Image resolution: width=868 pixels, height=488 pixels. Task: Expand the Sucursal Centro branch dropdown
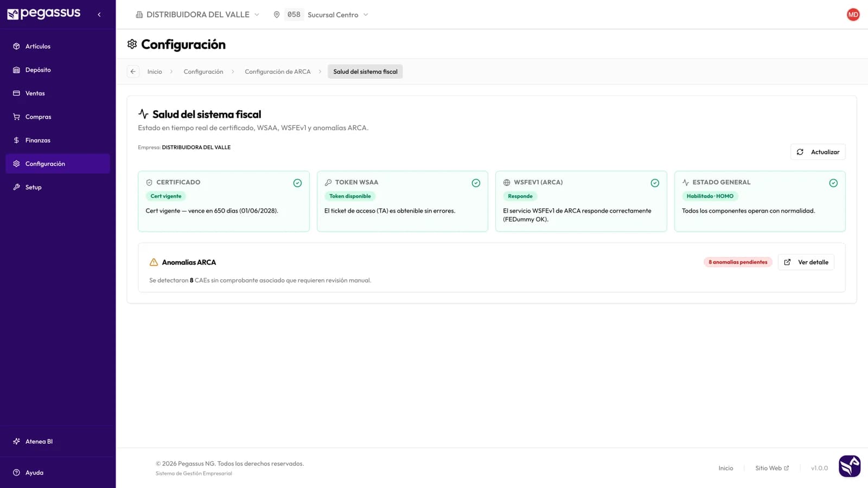[x=328, y=15]
